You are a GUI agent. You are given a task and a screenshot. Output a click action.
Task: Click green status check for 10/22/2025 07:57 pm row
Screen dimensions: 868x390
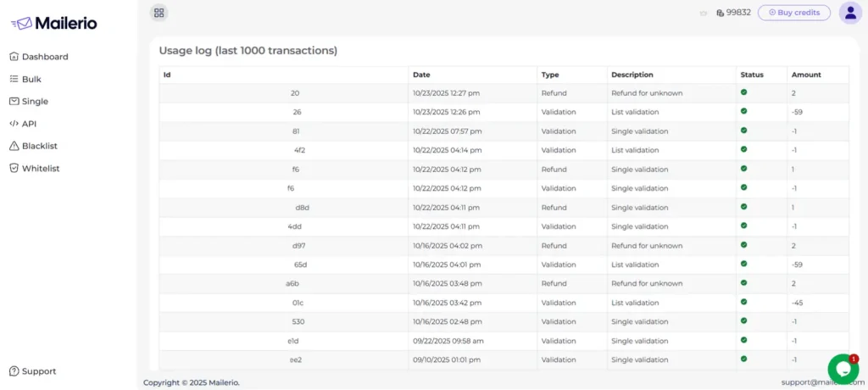coord(744,131)
